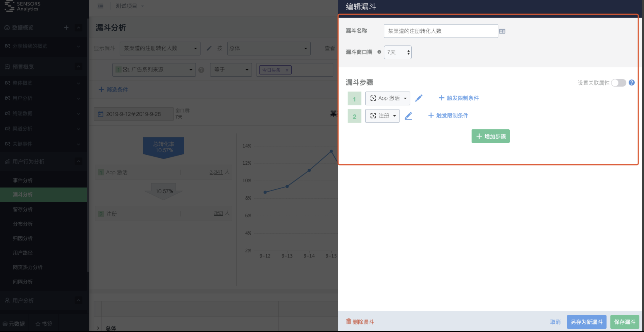Edit step 1 App 激活 with pencil icon

click(x=419, y=98)
